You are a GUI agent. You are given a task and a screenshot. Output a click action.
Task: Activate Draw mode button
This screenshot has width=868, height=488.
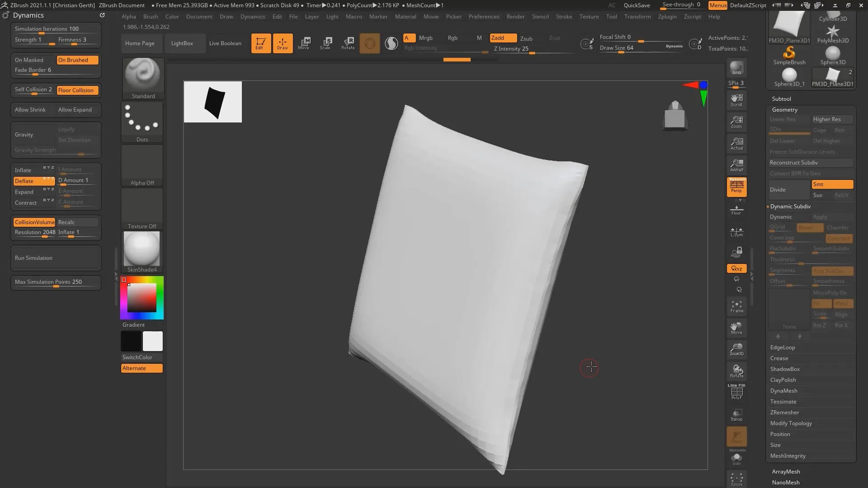[x=283, y=43]
